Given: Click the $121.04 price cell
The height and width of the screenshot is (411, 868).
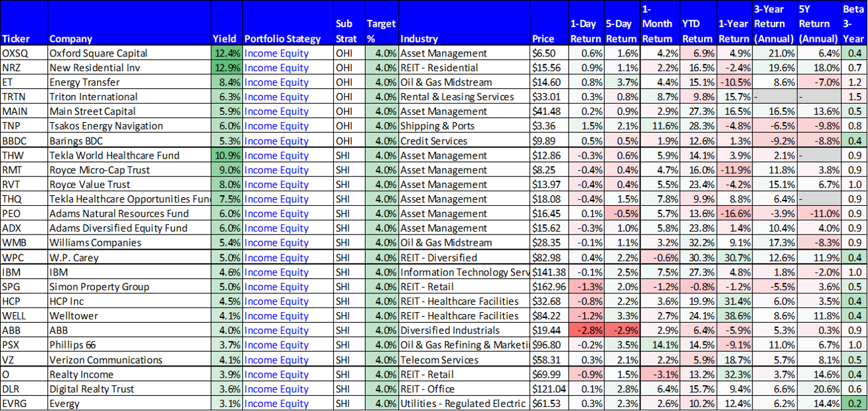Looking at the screenshot, I should click(x=549, y=389).
